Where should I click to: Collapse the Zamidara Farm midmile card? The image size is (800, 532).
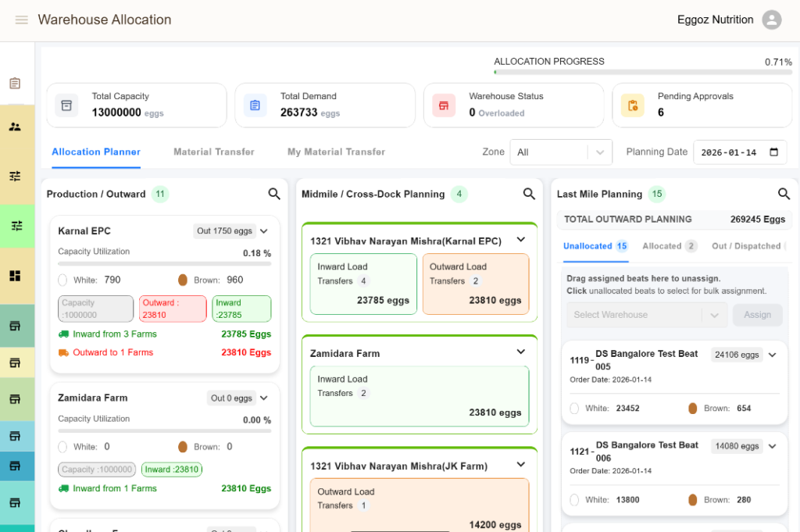pos(521,352)
